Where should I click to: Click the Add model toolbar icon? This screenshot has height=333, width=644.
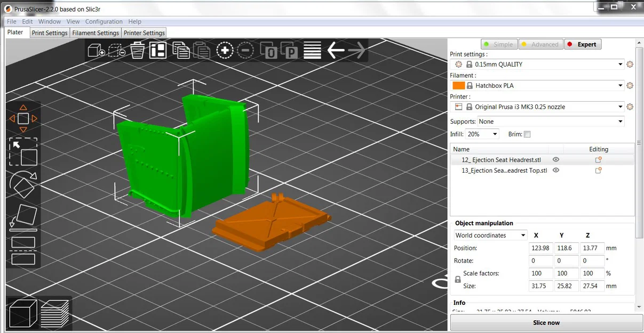coord(96,51)
